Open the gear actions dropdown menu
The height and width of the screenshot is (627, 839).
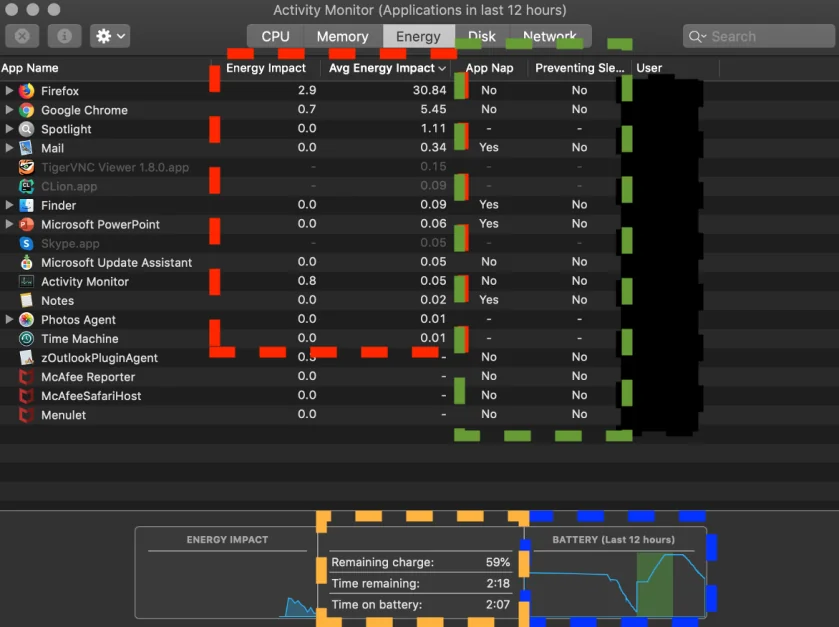[x=109, y=36]
